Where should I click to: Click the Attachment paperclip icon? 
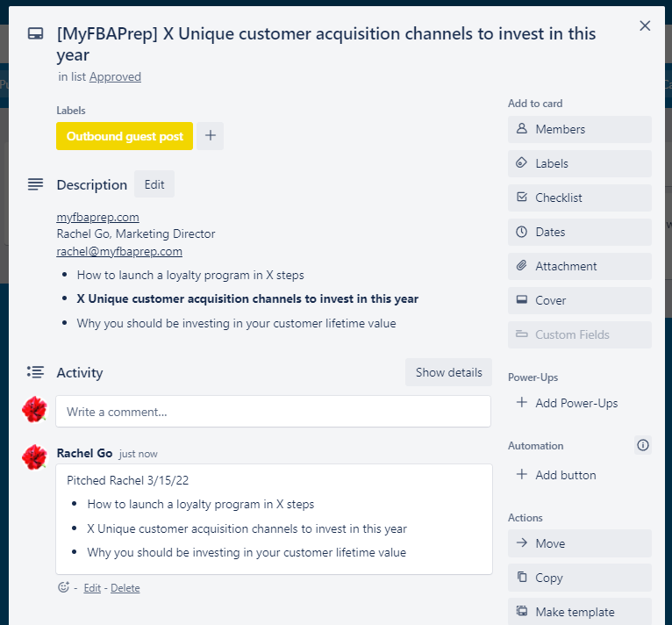tap(522, 265)
